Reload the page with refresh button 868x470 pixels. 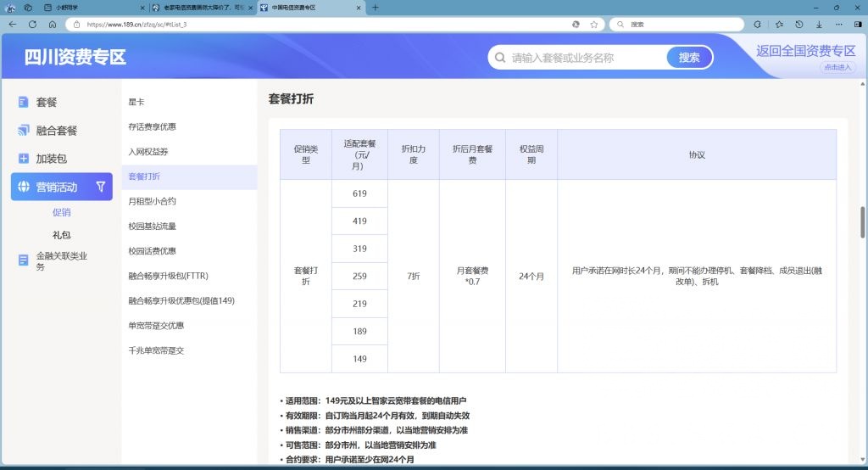[33, 25]
